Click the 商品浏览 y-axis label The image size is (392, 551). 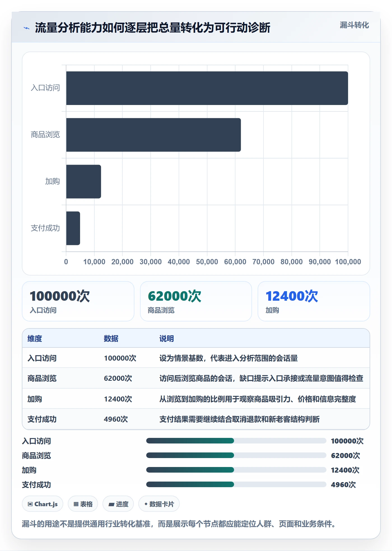tap(45, 135)
